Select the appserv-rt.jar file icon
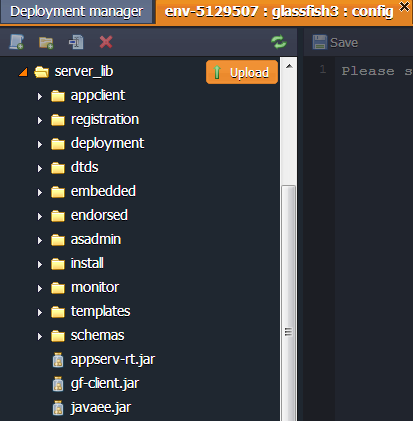The height and width of the screenshot is (421, 413). point(58,360)
